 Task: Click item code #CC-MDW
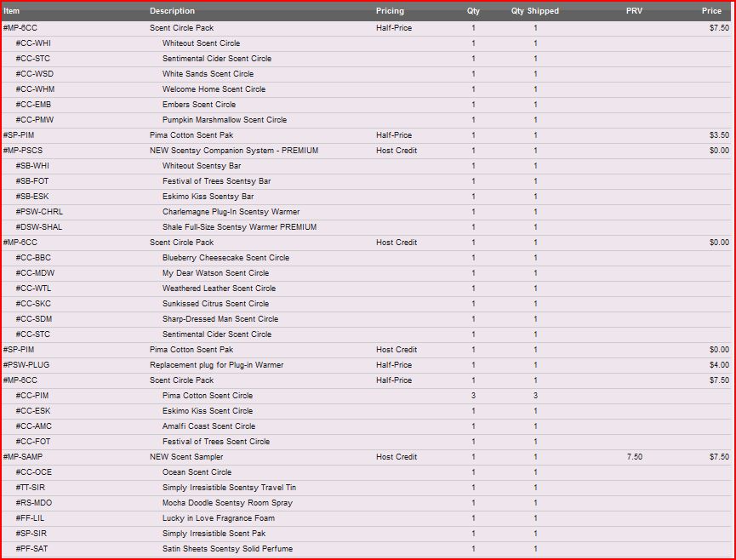point(35,273)
